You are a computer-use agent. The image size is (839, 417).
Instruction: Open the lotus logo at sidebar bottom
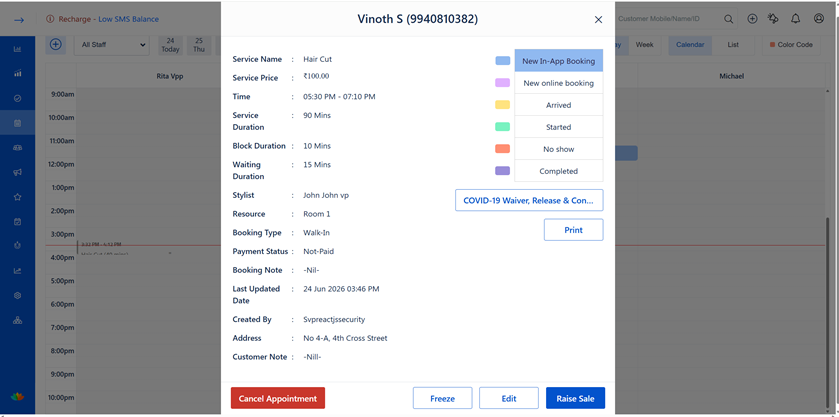coord(18,397)
